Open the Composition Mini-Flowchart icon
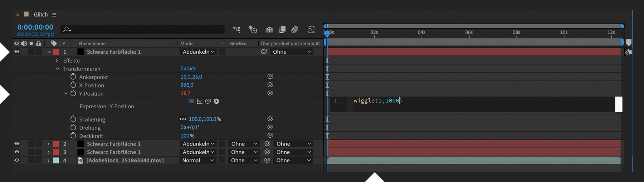The image size is (644, 182). [x=236, y=30]
